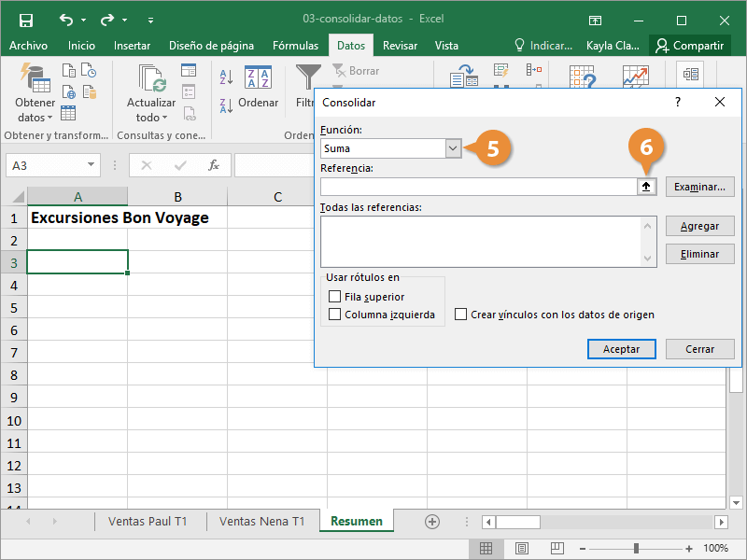Switch to the Revisar ribbon tab

[x=400, y=45]
